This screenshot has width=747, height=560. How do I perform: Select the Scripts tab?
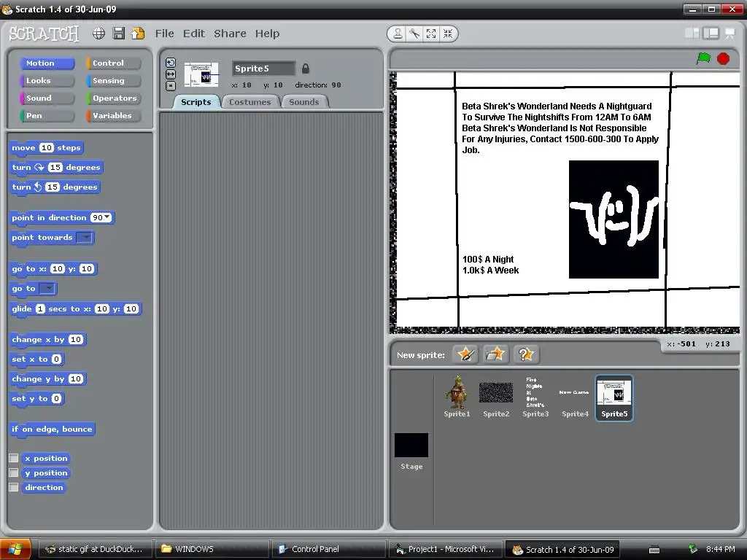[x=196, y=102]
